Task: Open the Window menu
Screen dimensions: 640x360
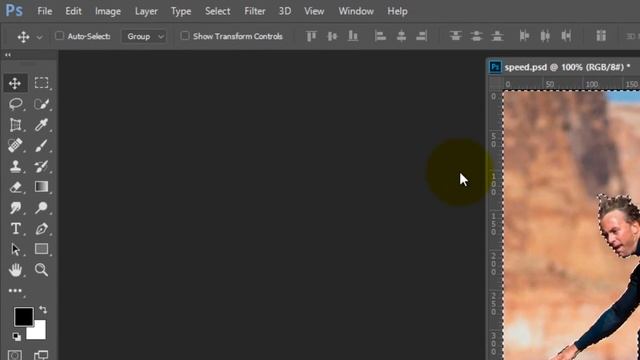Action: point(356,11)
